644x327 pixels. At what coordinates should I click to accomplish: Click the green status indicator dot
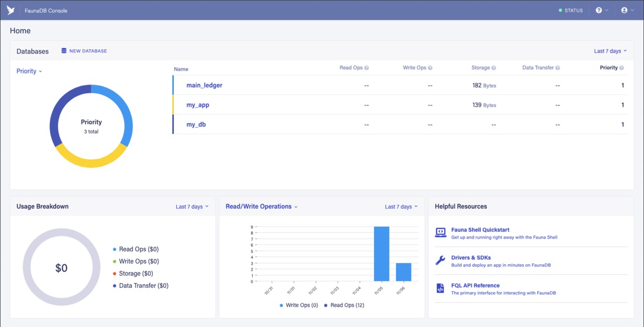tap(560, 10)
